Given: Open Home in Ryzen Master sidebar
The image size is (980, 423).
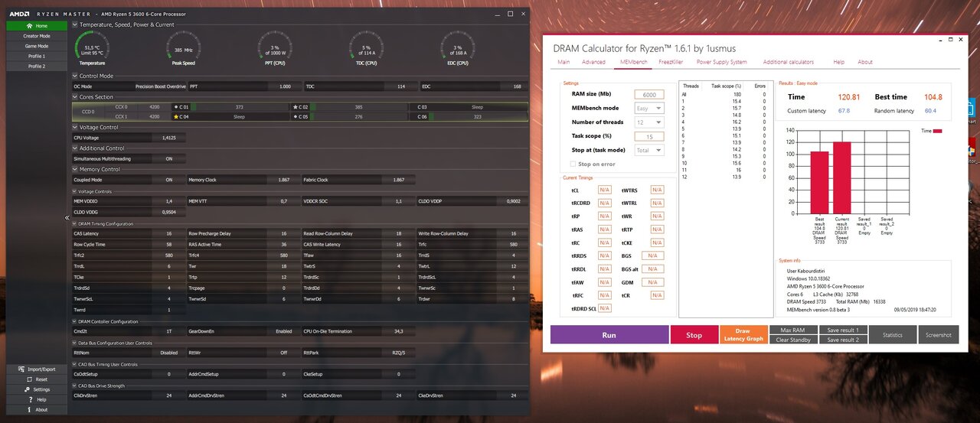Looking at the screenshot, I should tap(36, 26).
